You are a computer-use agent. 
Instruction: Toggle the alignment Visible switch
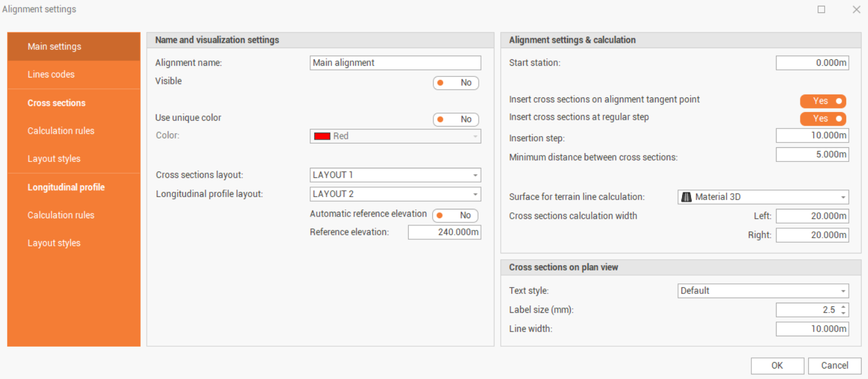coord(456,83)
